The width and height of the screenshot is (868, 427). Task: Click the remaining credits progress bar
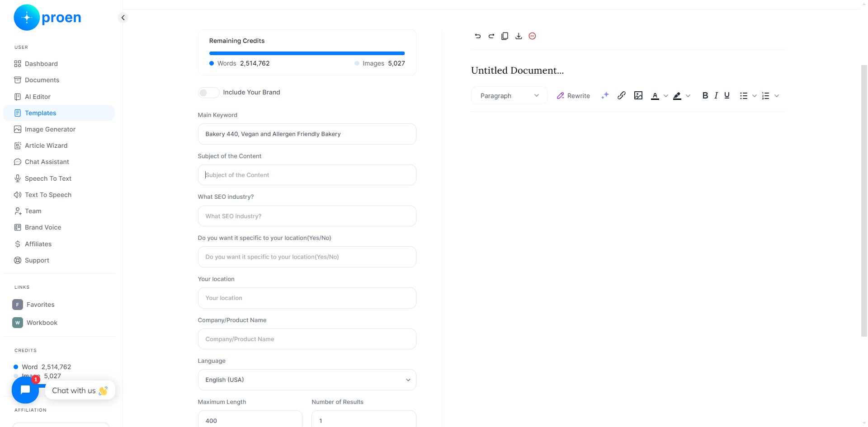307,53
